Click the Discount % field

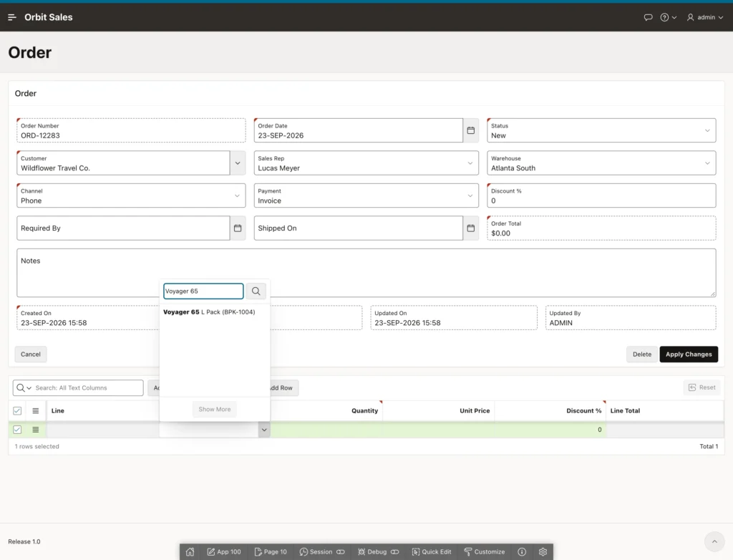601,195
